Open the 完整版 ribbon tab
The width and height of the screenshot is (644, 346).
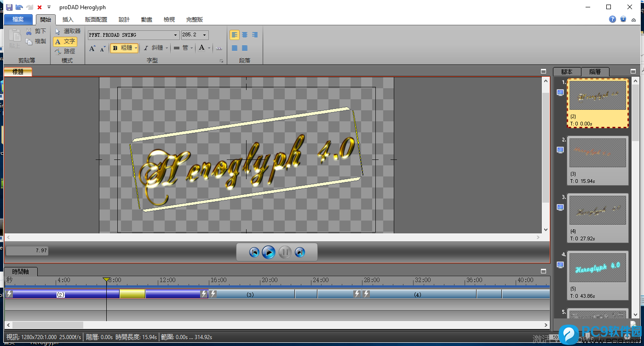(x=195, y=19)
